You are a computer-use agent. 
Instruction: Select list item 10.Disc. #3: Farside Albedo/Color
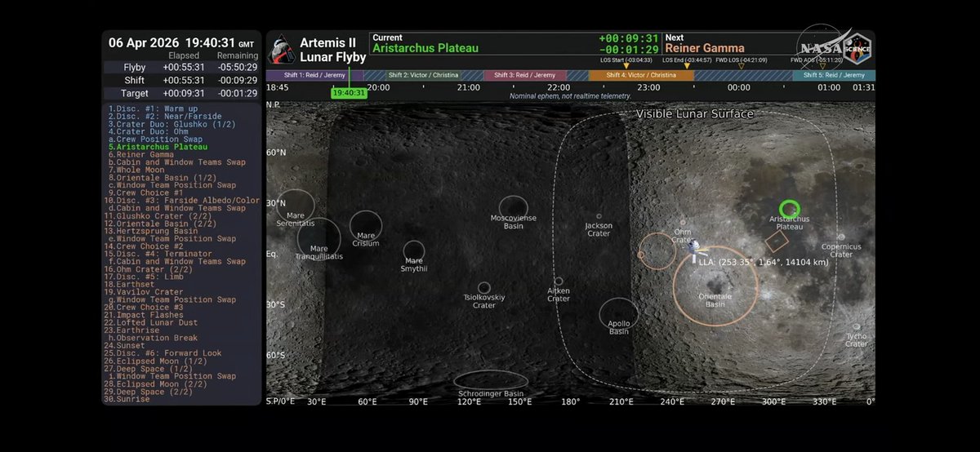tap(182, 200)
